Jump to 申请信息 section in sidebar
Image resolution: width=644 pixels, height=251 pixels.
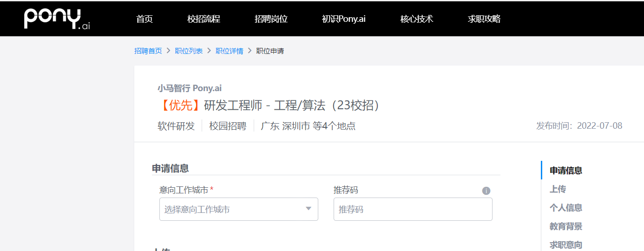pos(566,171)
